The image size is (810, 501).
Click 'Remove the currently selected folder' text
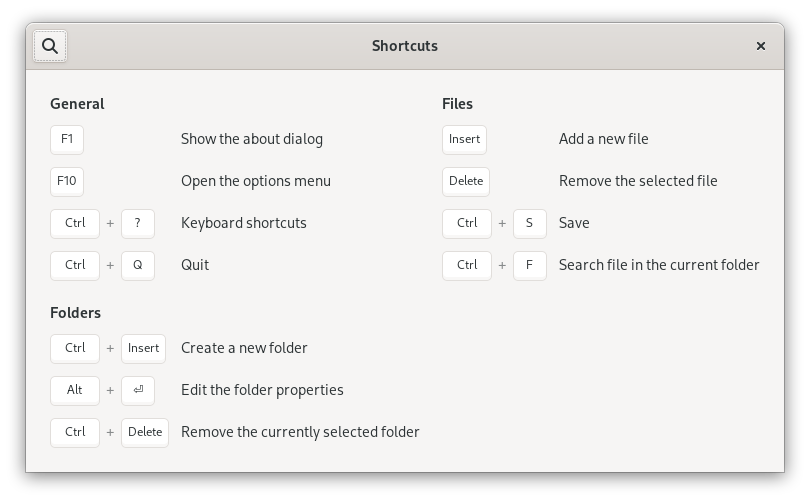(300, 432)
